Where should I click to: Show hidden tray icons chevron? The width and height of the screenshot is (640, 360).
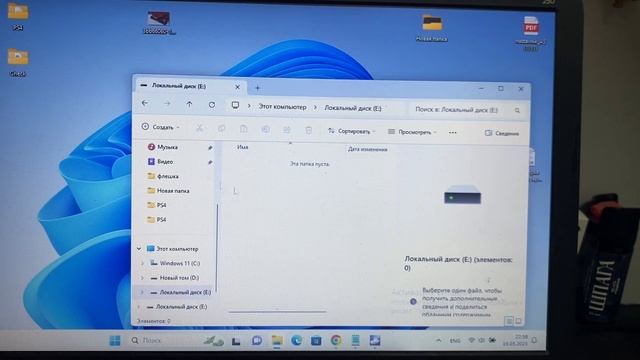coord(438,340)
